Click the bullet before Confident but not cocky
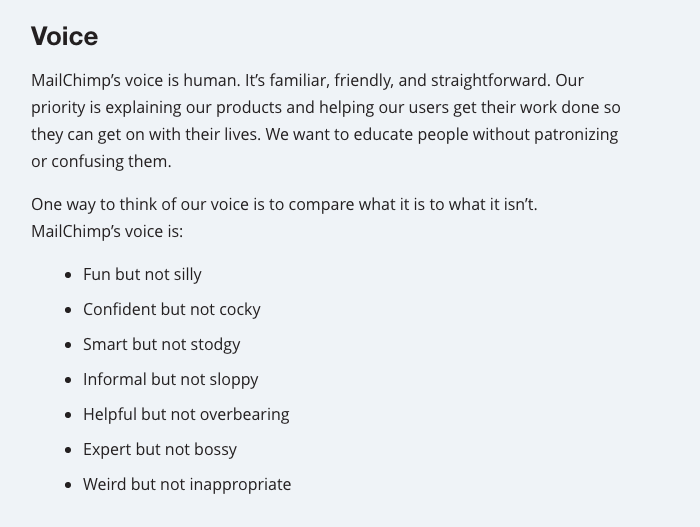Screen dimensions: 700x527 pos(68,310)
